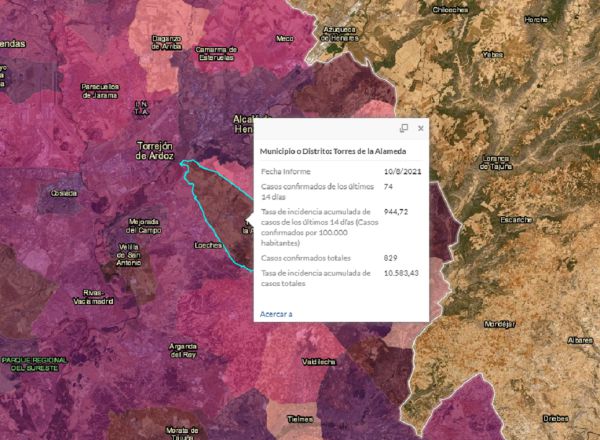Image resolution: width=600 pixels, height=440 pixels.
Task: Click the Tielmes map label
Action: click(300, 419)
